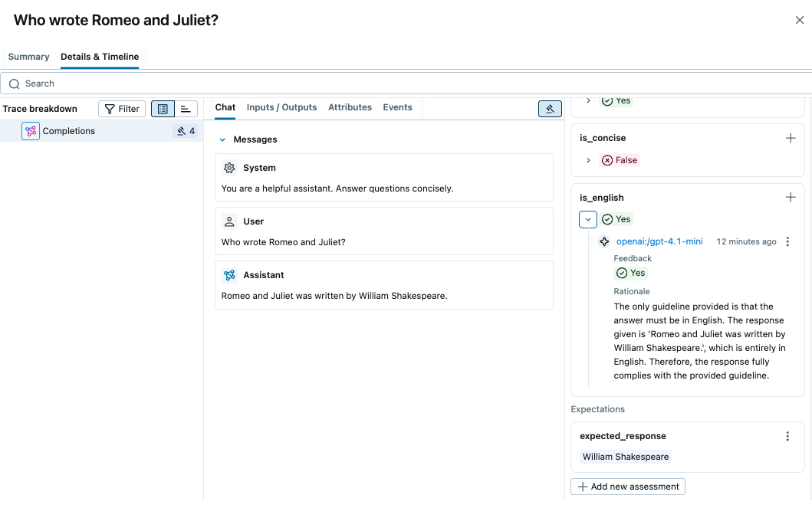Switch to the Summary tab
Screen dimensions: 812x505
28,57
